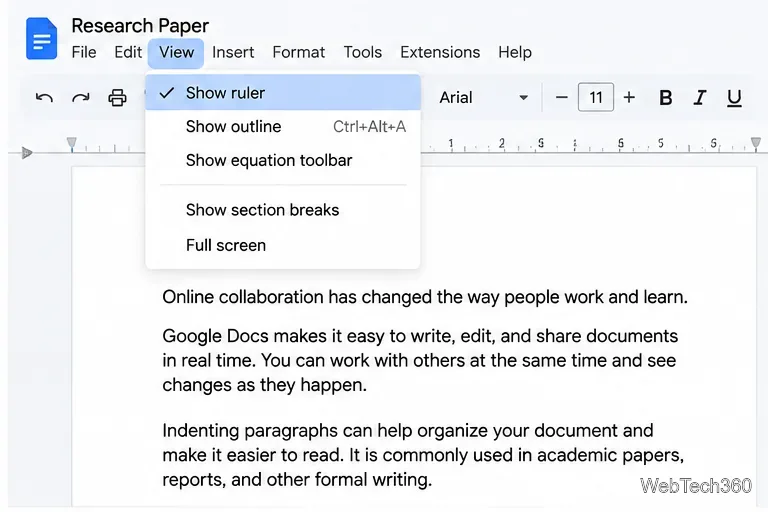Image resolution: width=768 pixels, height=512 pixels.
Task: Toggle Underline formatting
Action: pyautogui.click(x=734, y=98)
